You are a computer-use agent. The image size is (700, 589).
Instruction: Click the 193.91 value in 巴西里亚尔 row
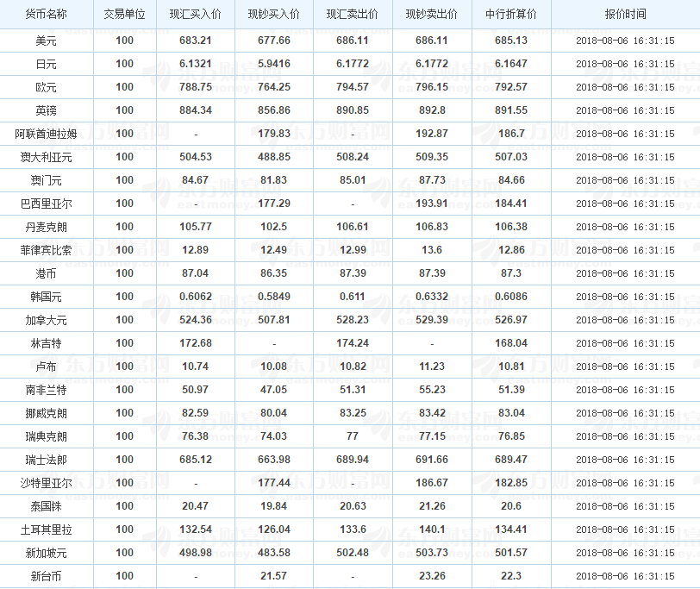pyautogui.click(x=432, y=204)
